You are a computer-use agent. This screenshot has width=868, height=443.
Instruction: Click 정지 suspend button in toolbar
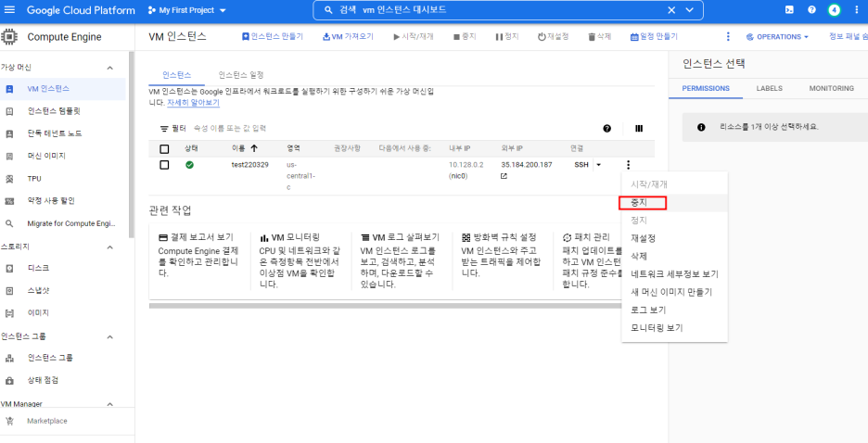click(507, 37)
